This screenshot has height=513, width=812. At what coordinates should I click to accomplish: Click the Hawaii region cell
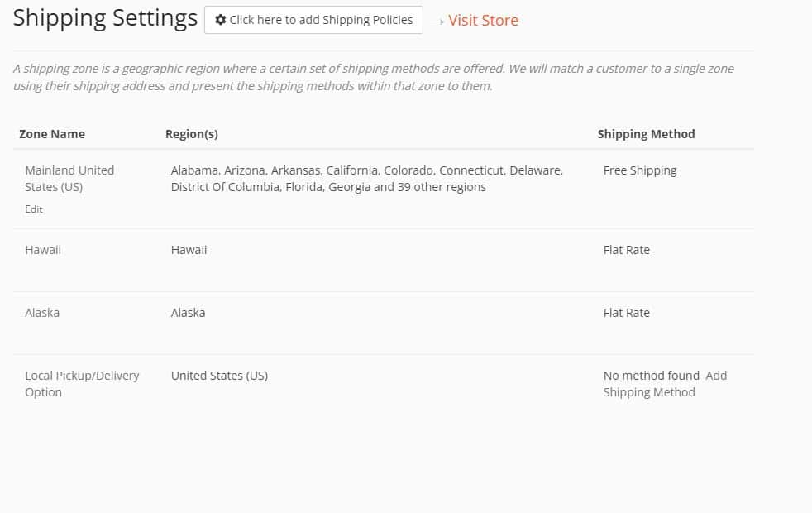point(189,250)
